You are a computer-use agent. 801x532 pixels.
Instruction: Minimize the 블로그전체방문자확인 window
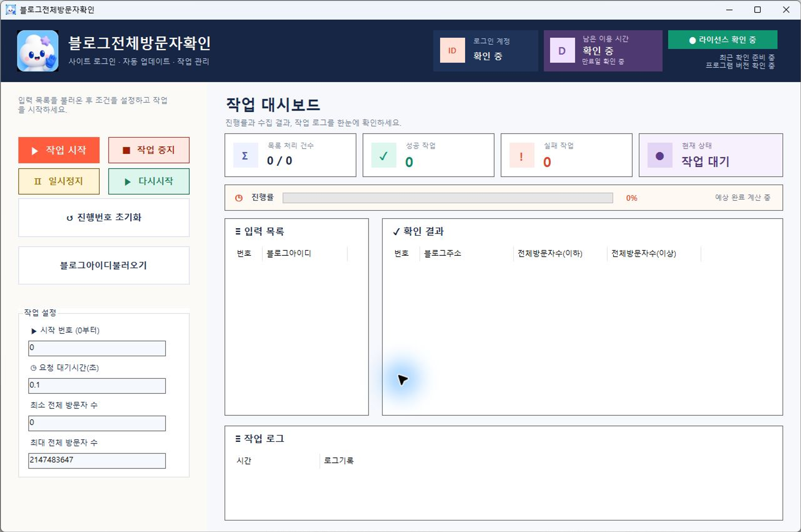729,10
